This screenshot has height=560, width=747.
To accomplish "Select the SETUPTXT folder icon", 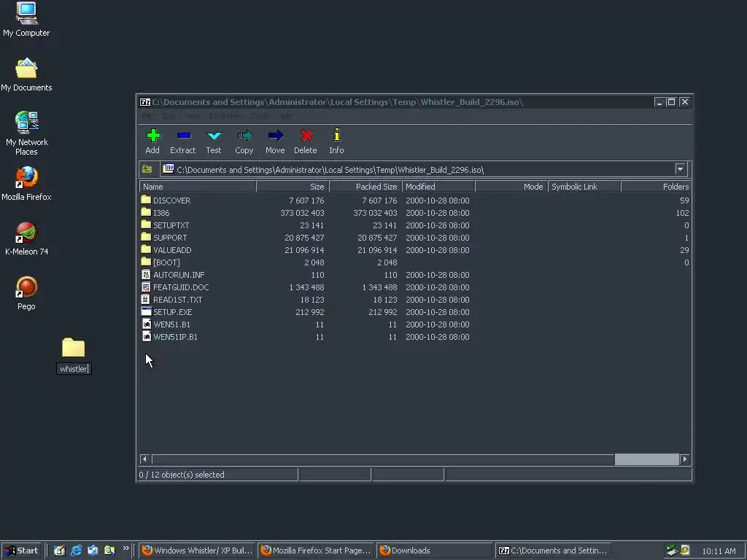I will coord(146,225).
